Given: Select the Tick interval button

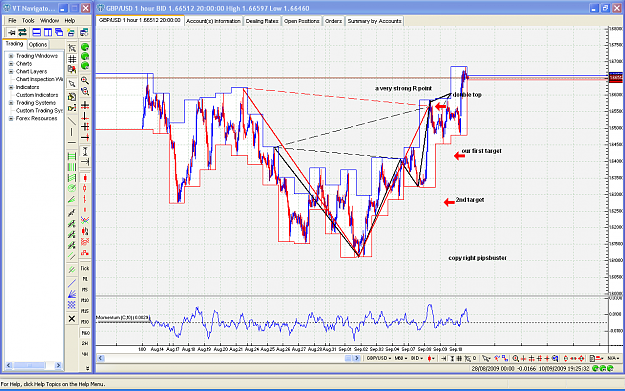Looking at the screenshot, I should (x=85, y=268).
